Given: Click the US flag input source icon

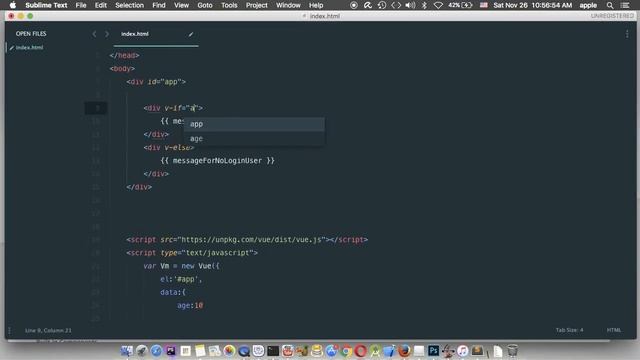Looking at the screenshot, I should (x=484, y=5).
